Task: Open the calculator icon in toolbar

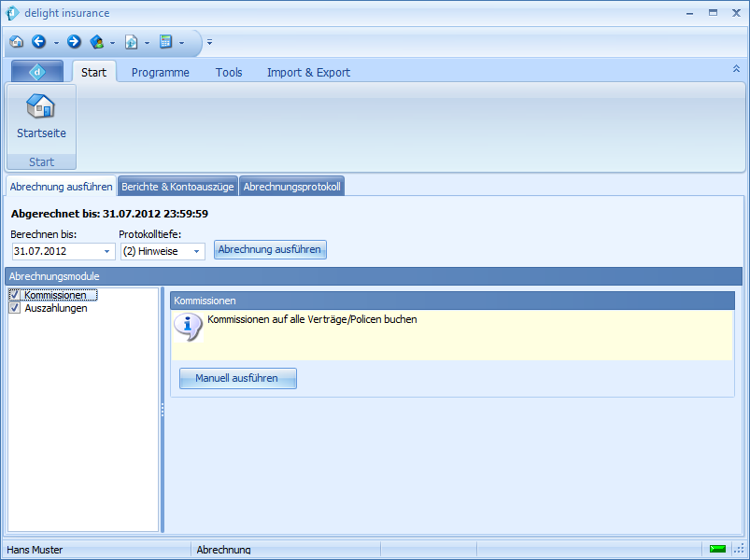Action: (x=166, y=42)
